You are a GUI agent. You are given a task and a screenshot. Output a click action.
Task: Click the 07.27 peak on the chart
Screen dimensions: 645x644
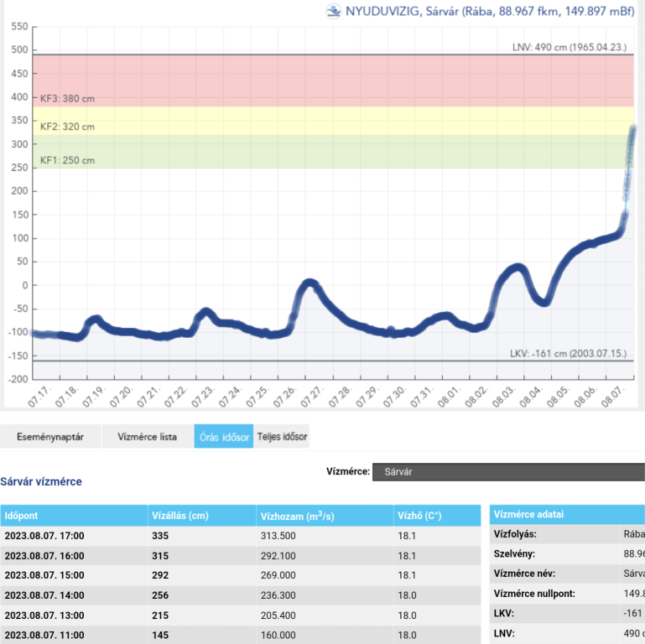pos(309,283)
